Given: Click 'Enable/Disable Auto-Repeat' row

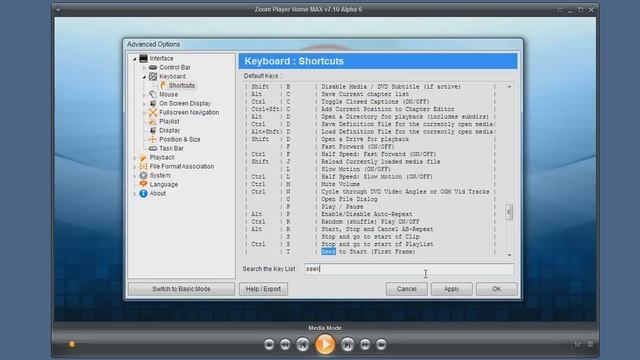Looking at the screenshot, I should click(370, 214).
